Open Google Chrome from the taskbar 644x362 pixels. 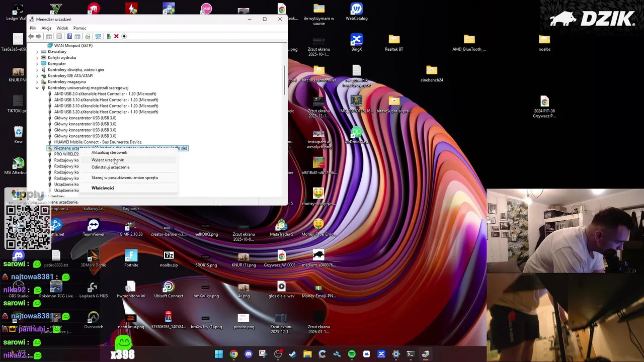tap(233, 354)
